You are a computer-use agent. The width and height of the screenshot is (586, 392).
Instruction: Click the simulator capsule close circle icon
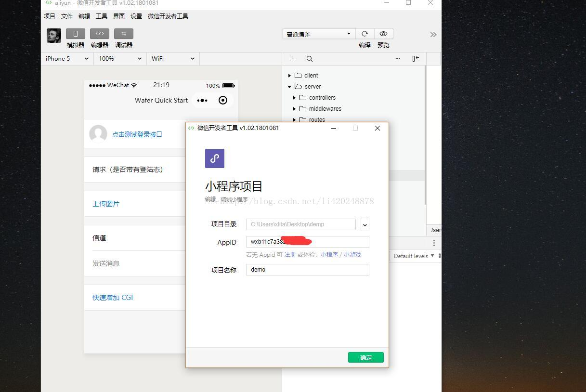tap(223, 100)
